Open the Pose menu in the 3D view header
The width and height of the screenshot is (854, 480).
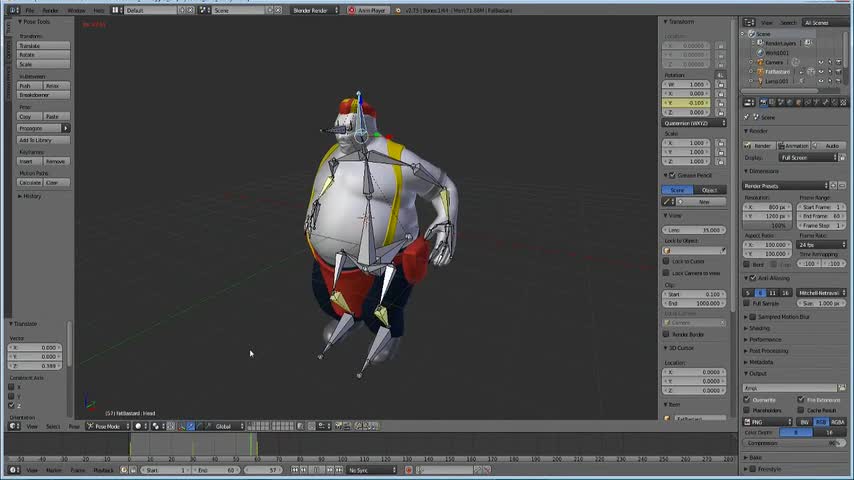(74, 426)
